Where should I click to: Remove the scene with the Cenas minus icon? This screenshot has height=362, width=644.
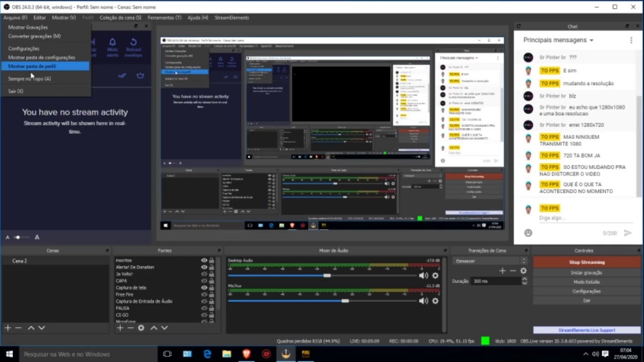tap(19, 328)
